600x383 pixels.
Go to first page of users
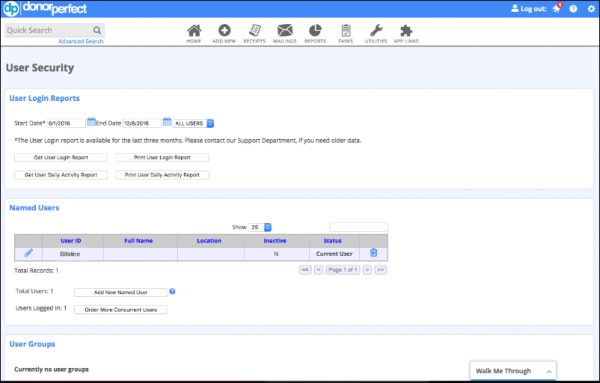(x=305, y=270)
